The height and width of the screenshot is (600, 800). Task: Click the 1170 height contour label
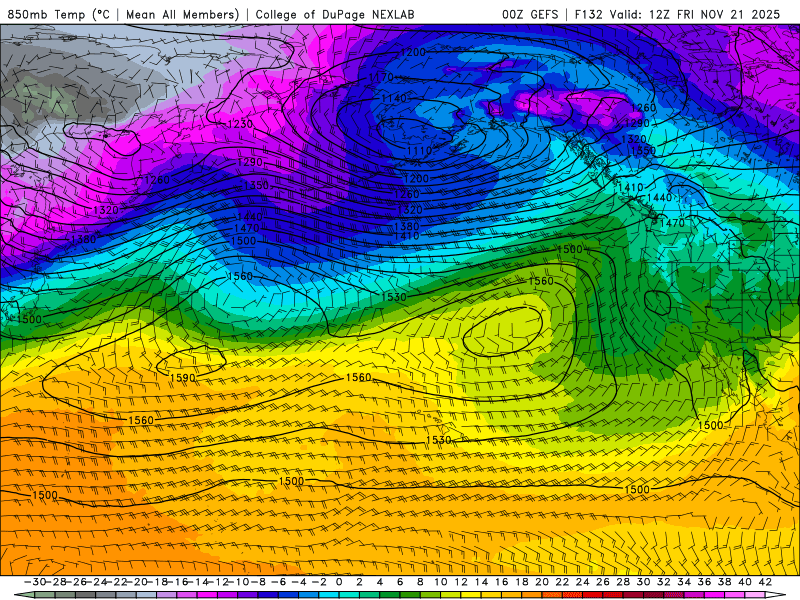click(x=381, y=77)
